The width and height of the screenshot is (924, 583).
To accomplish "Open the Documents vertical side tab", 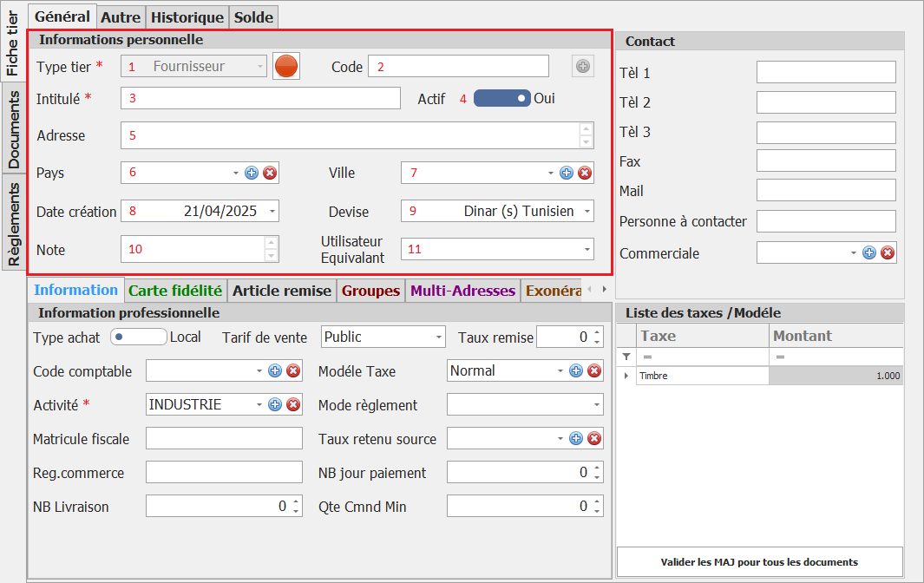I will coord(15,128).
